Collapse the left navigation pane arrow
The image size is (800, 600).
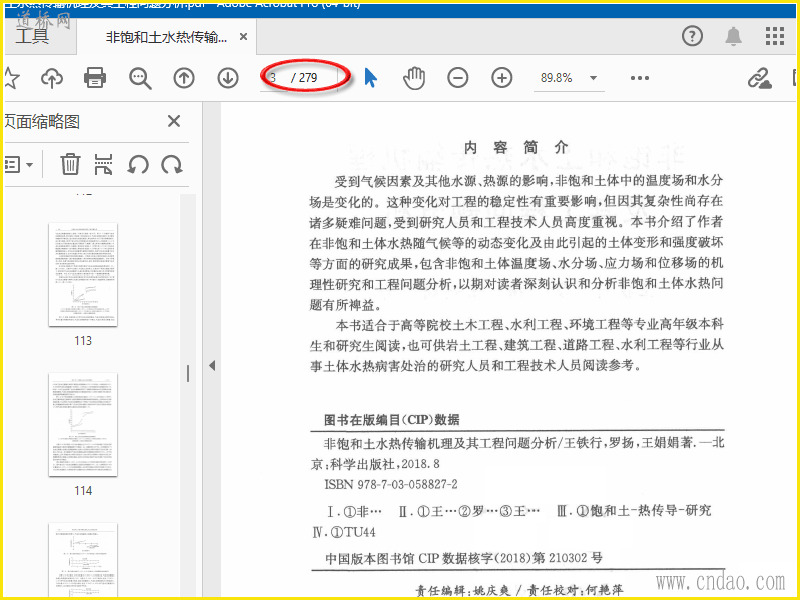tap(212, 365)
